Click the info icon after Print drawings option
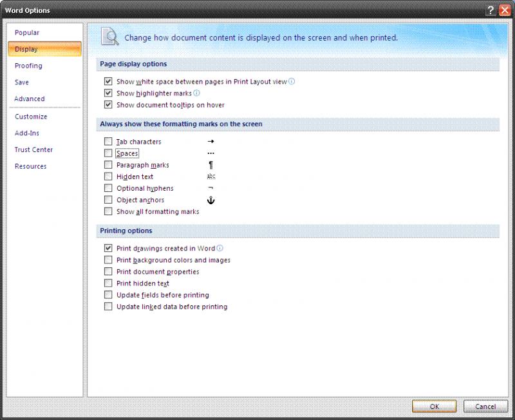This screenshot has width=515, height=420. click(220, 248)
